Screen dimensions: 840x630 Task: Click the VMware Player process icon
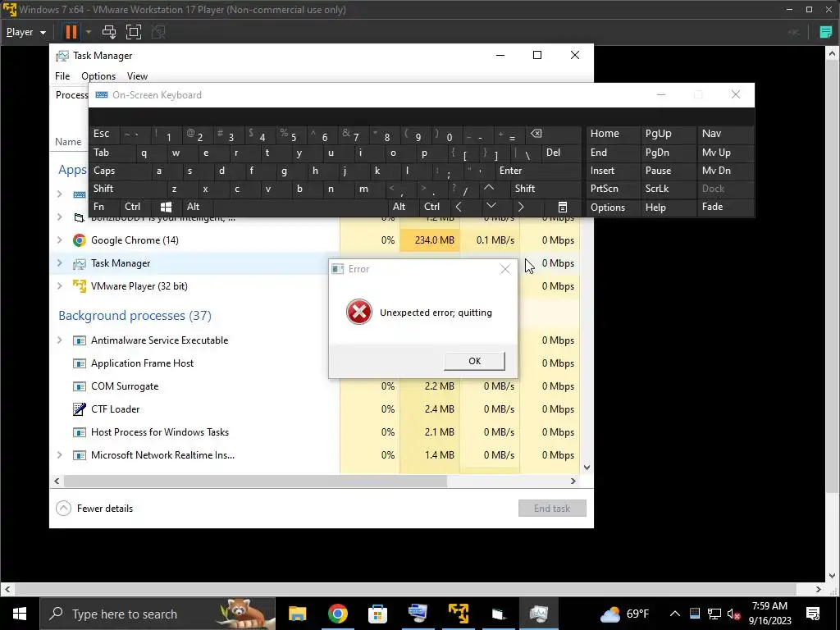pos(80,286)
